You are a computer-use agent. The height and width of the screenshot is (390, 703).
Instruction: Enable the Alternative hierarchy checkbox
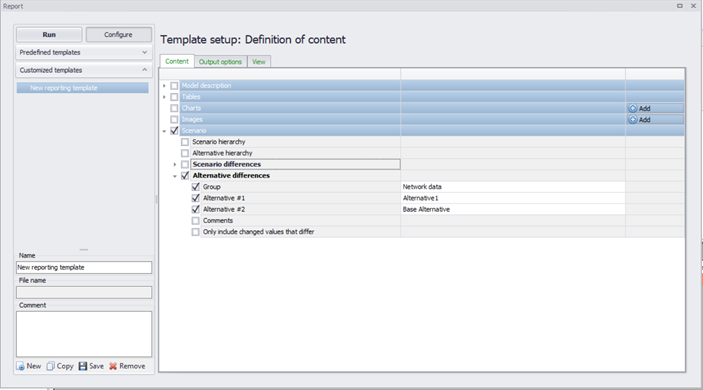(x=185, y=153)
